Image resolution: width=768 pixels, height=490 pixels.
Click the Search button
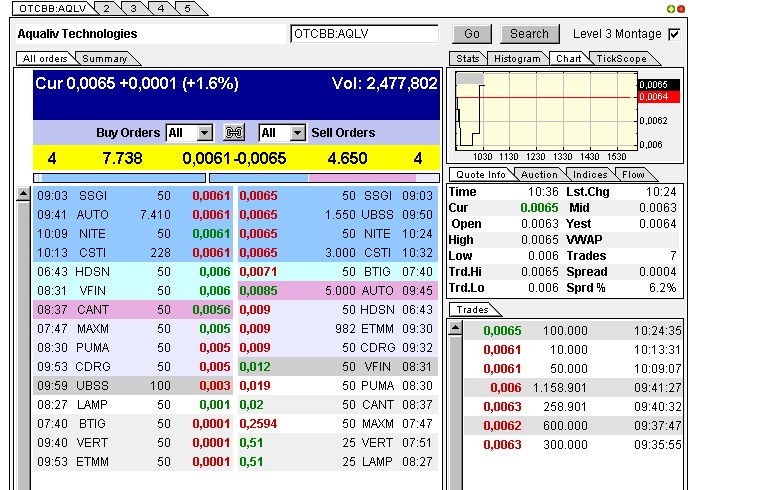(529, 34)
